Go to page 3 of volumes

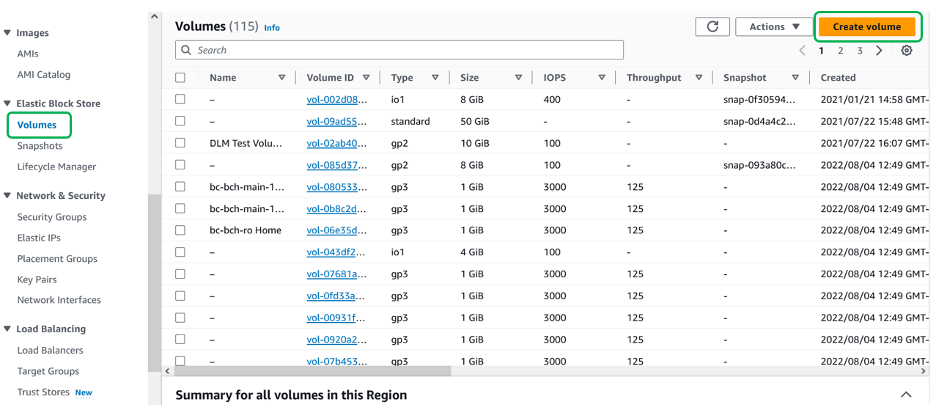coord(860,51)
